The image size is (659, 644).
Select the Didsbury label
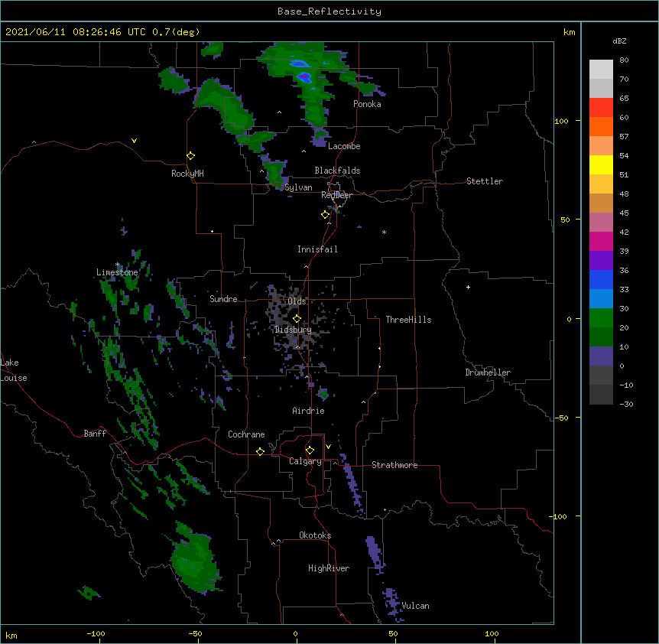coord(293,330)
